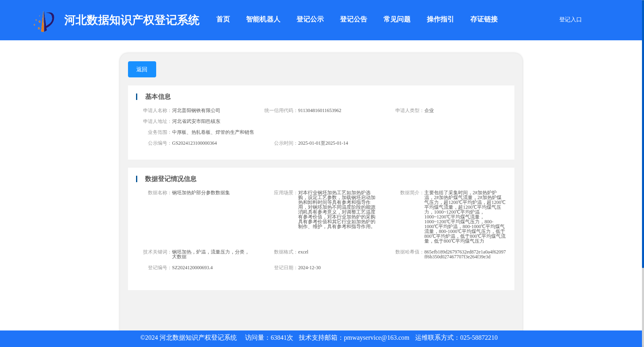Open 常见问题 menu item
The image size is (644, 347).
point(397,19)
